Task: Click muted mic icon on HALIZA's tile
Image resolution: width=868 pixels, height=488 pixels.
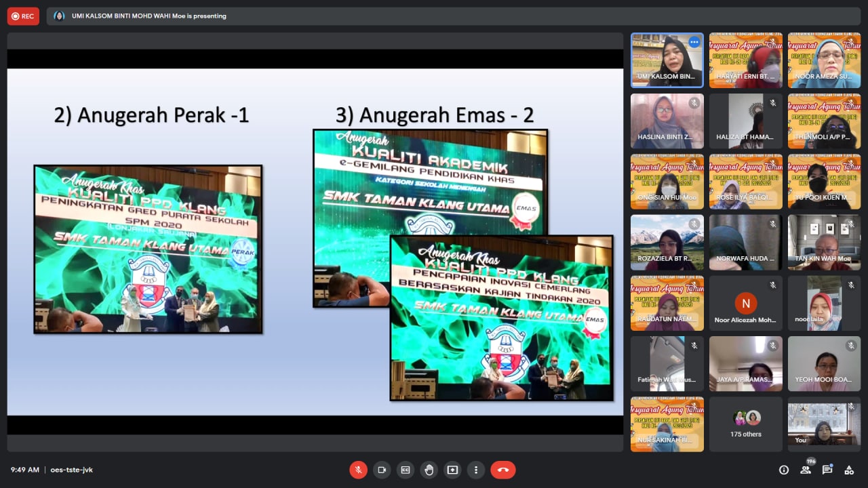Action: point(772,103)
